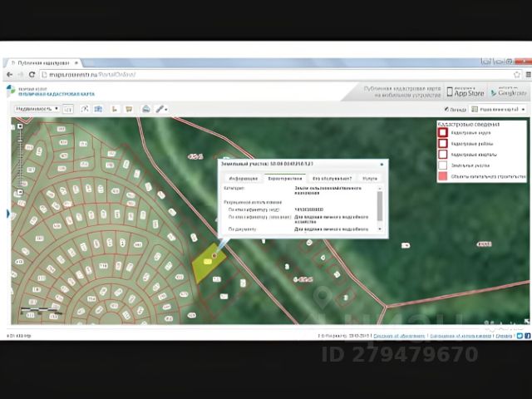The width and height of the screenshot is (532, 399).
Task: Click the address bar with maps.rosreestr.ru URL
Action: (x=277, y=74)
